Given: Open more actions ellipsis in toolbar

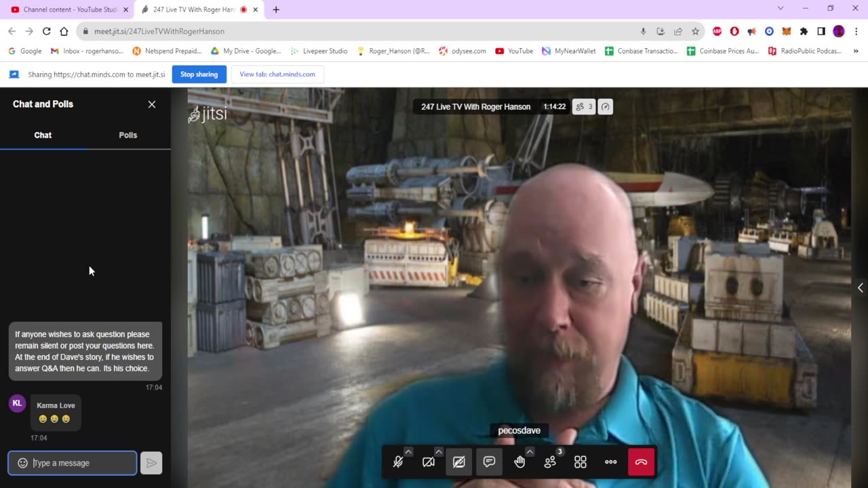Looking at the screenshot, I should pos(611,462).
